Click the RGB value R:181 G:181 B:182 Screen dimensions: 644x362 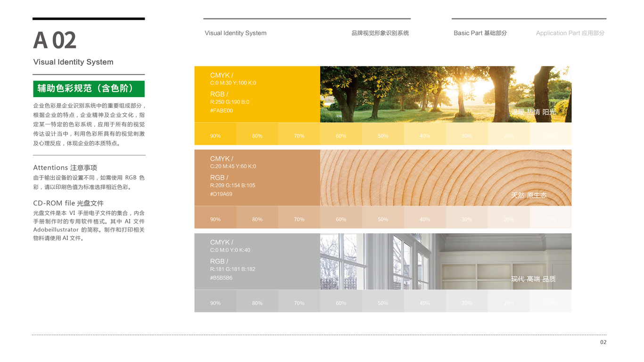pos(232,269)
